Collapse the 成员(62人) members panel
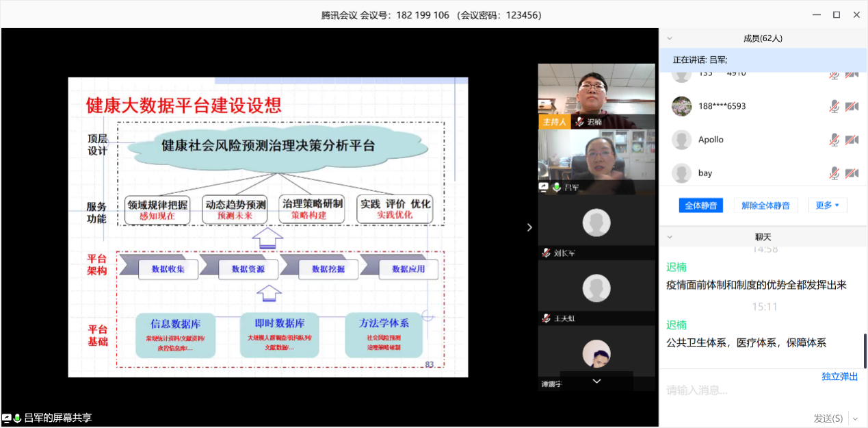Screen dimensions: 868x428 (x=670, y=38)
